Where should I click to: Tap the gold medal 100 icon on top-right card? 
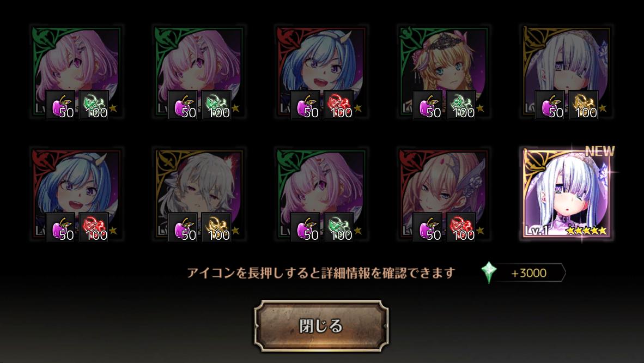tap(584, 105)
